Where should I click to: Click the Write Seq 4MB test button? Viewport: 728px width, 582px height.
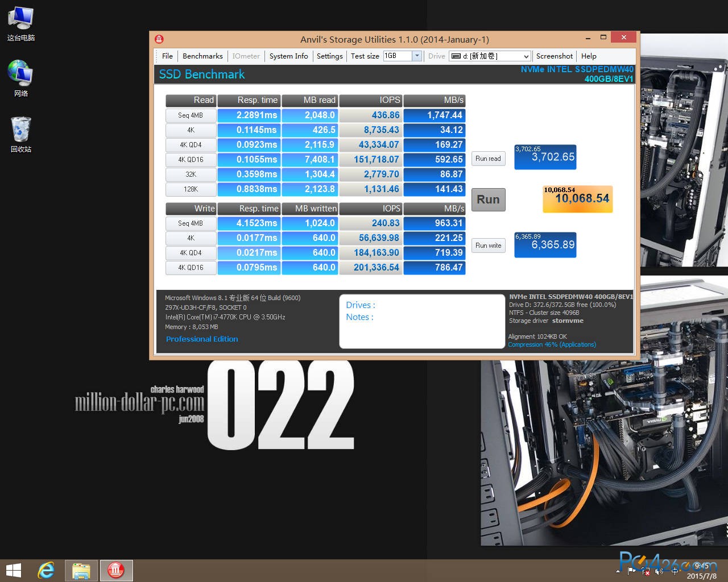click(x=191, y=223)
